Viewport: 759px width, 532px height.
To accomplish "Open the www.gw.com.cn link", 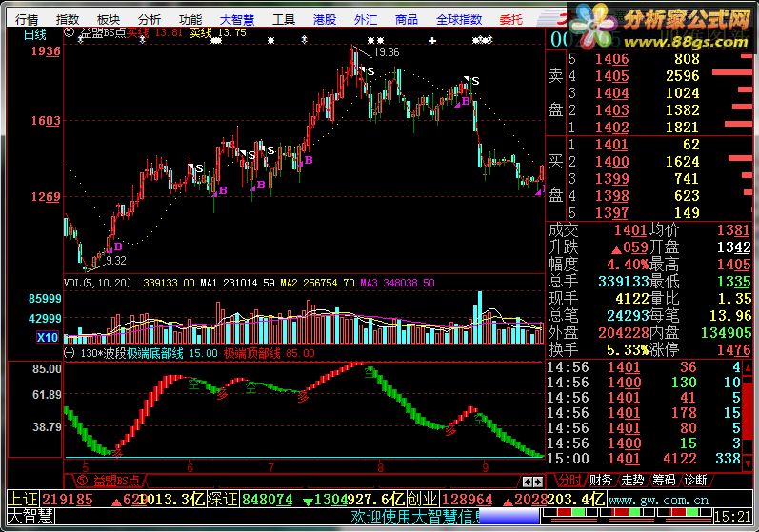I will (658, 500).
